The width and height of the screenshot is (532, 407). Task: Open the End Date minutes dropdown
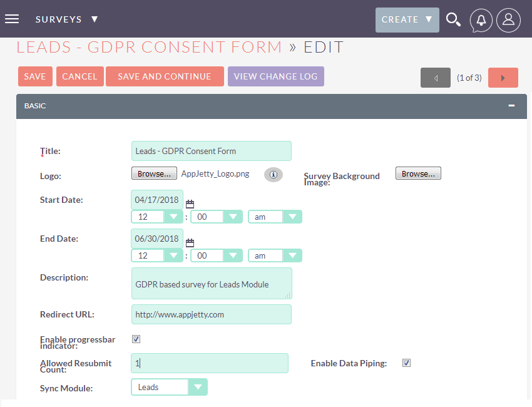pyautogui.click(x=217, y=255)
